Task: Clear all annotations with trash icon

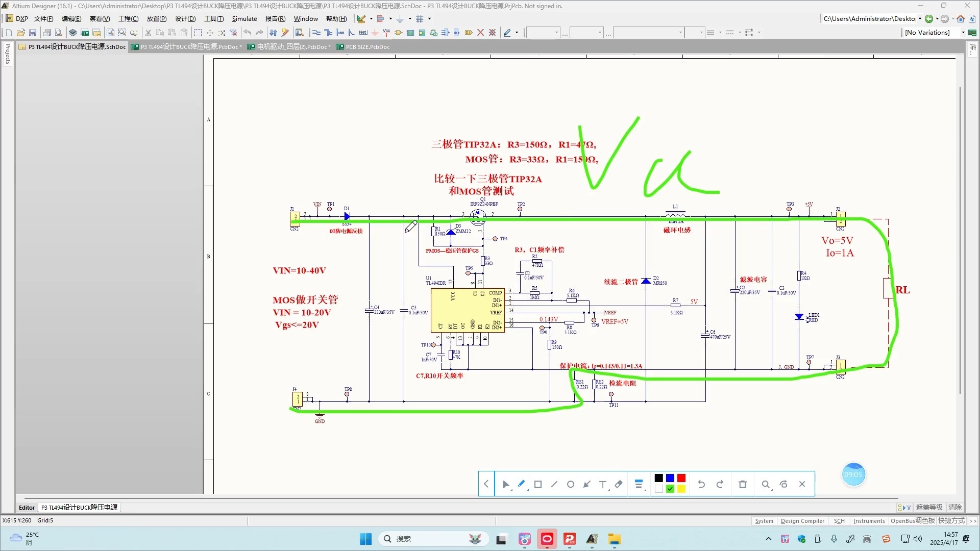Action: (743, 484)
